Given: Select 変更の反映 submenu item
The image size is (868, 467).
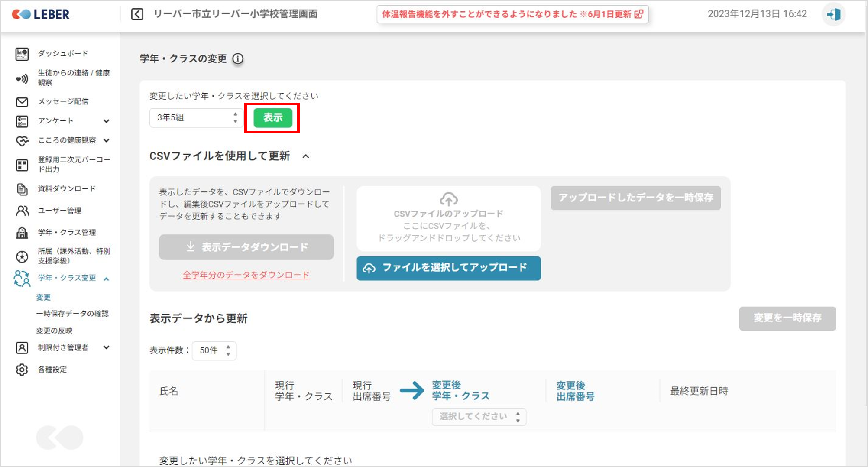Looking at the screenshot, I should tap(54, 331).
